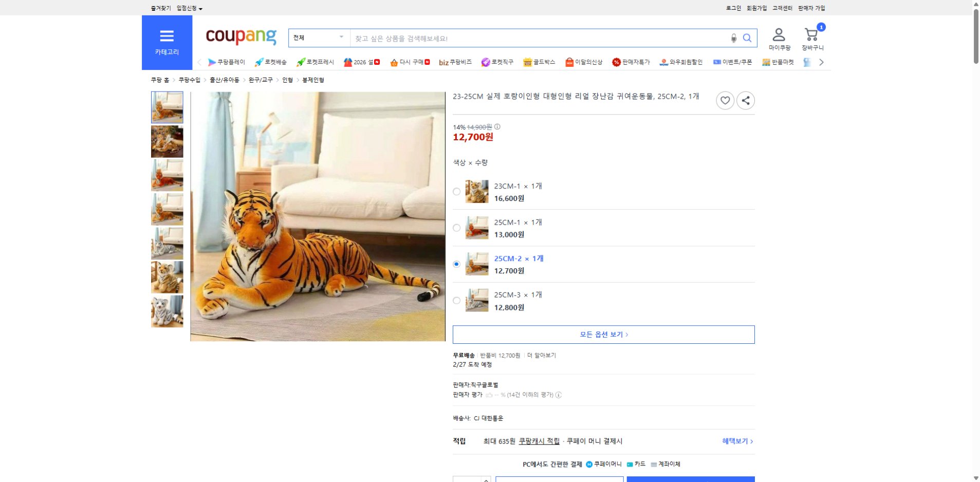Open the 혜택보기 benefits link
This screenshot has height=482, width=980.
pos(734,441)
